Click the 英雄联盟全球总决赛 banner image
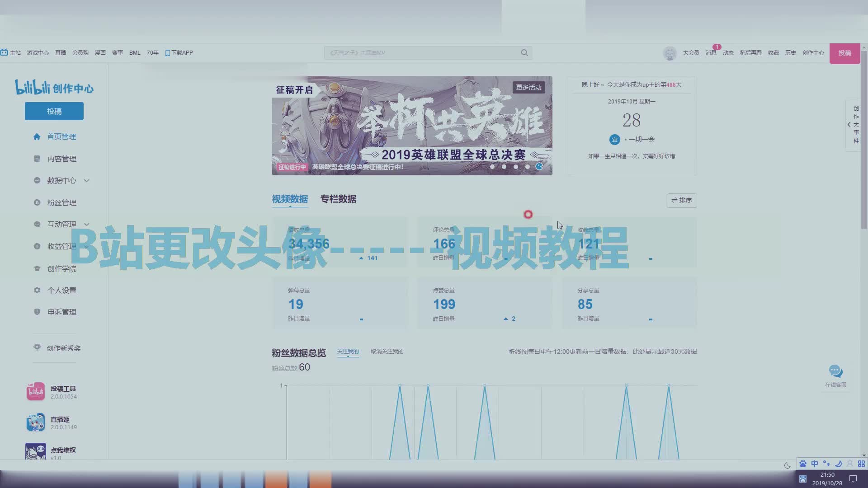The height and width of the screenshot is (488, 868). (412, 125)
